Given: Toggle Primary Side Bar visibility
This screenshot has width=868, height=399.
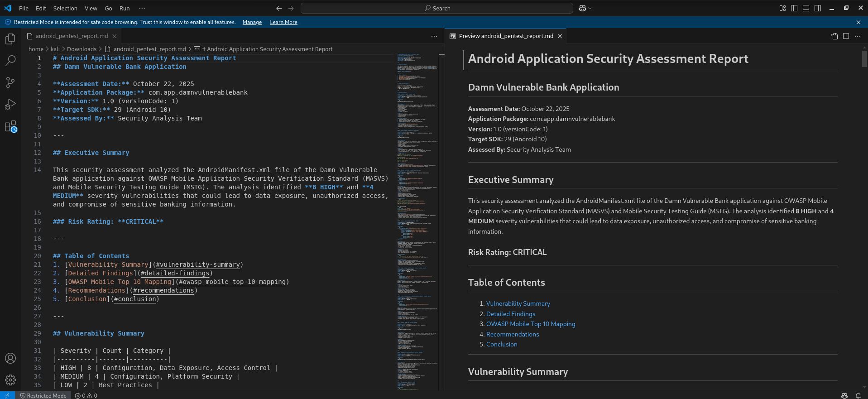Looking at the screenshot, I should tap(794, 8).
